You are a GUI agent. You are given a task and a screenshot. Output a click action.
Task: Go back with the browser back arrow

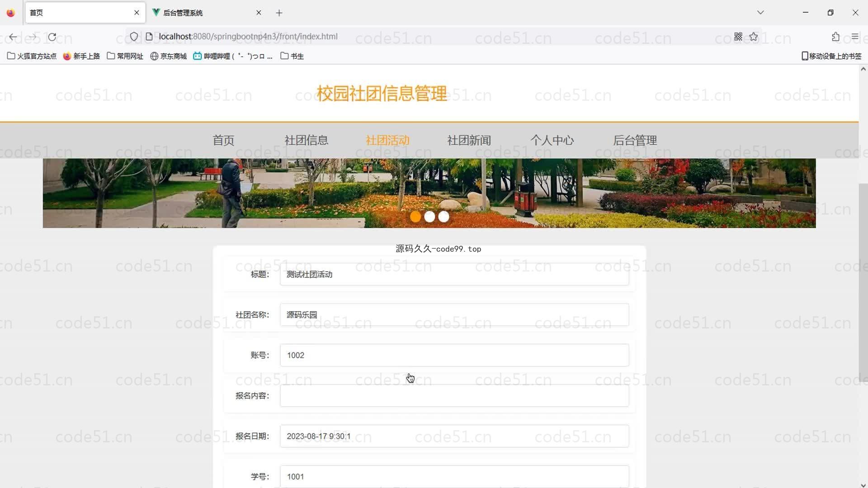13,37
